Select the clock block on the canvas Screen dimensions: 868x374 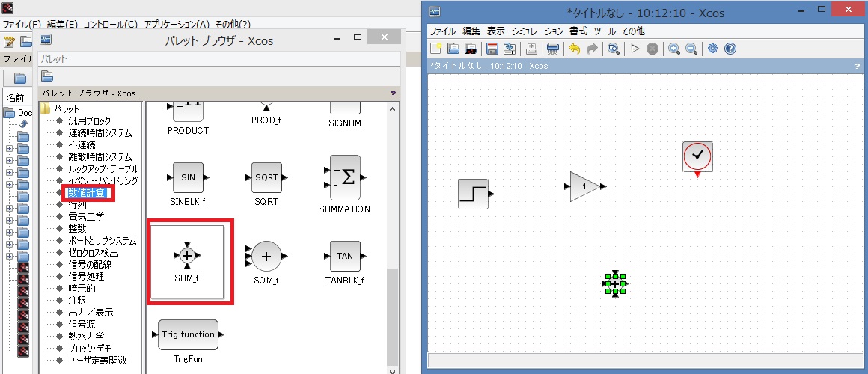(697, 157)
